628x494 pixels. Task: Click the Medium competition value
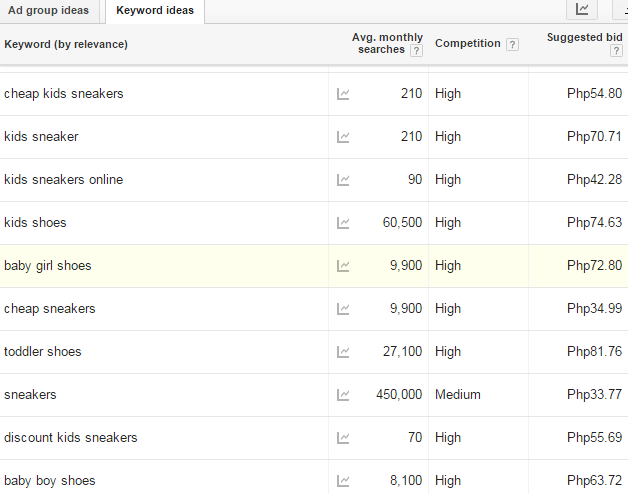[x=458, y=395]
